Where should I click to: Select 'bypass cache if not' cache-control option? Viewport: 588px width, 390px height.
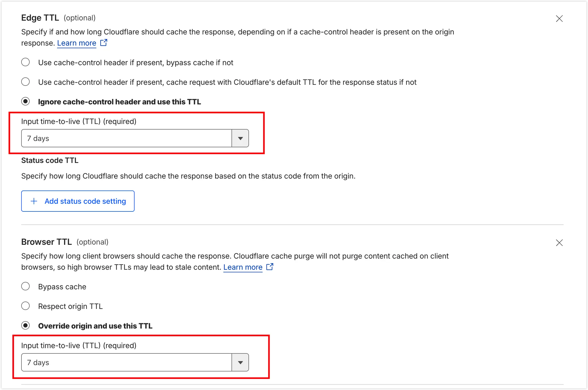[25, 62]
